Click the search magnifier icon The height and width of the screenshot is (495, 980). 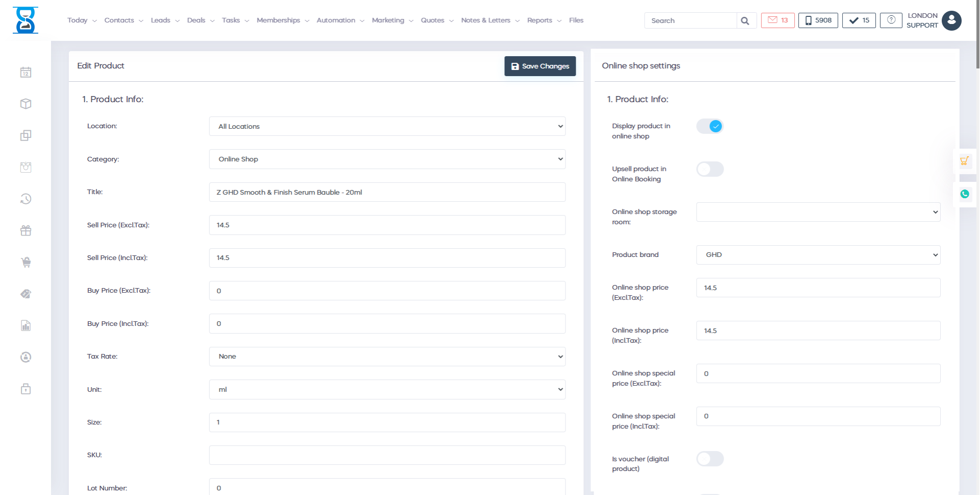[745, 21]
